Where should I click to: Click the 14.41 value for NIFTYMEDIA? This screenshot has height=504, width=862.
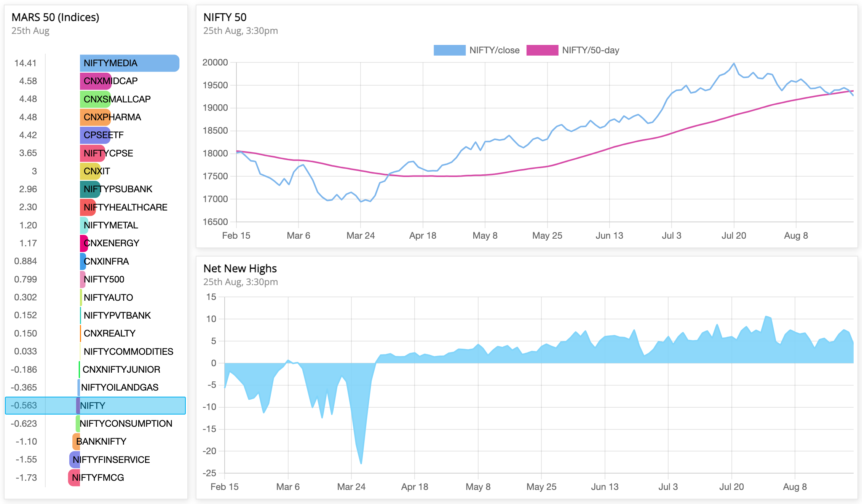[25, 63]
